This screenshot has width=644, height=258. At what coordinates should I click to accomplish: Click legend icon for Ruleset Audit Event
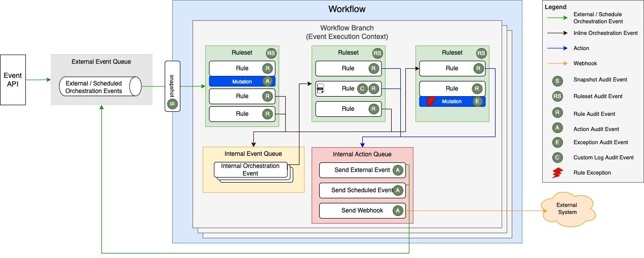[x=557, y=96]
